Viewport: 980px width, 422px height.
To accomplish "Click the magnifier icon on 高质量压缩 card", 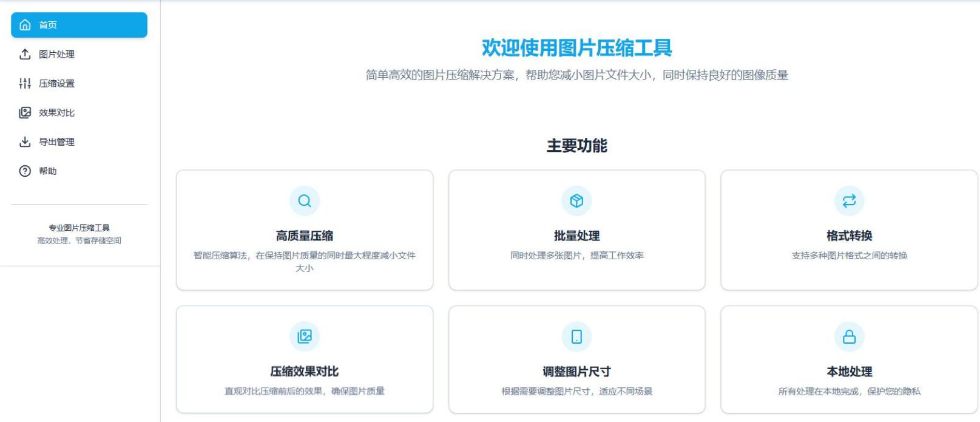I will [x=305, y=201].
